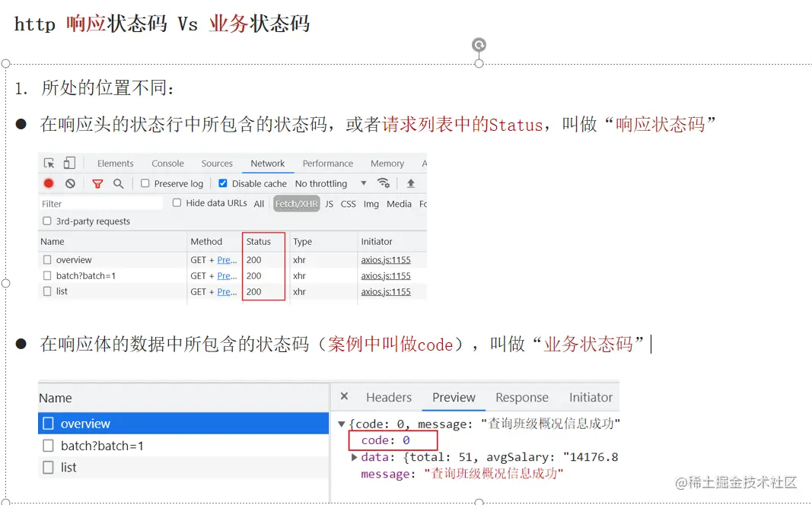Select the inspect element cursor icon
Viewport: 812px width, 505px height.
point(49,163)
